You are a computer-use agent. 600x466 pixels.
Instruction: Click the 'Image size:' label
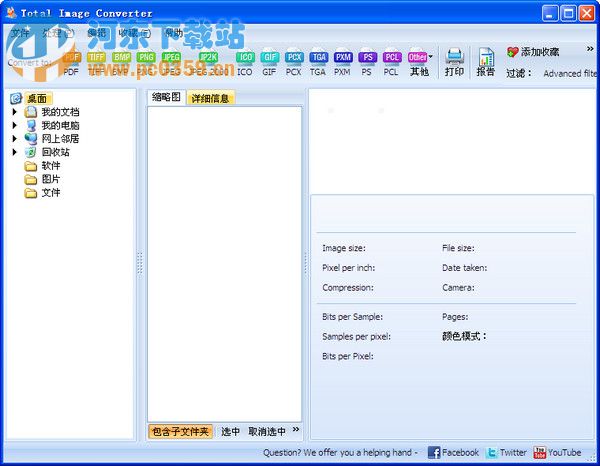pyautogui.click(x=344, y=248)
